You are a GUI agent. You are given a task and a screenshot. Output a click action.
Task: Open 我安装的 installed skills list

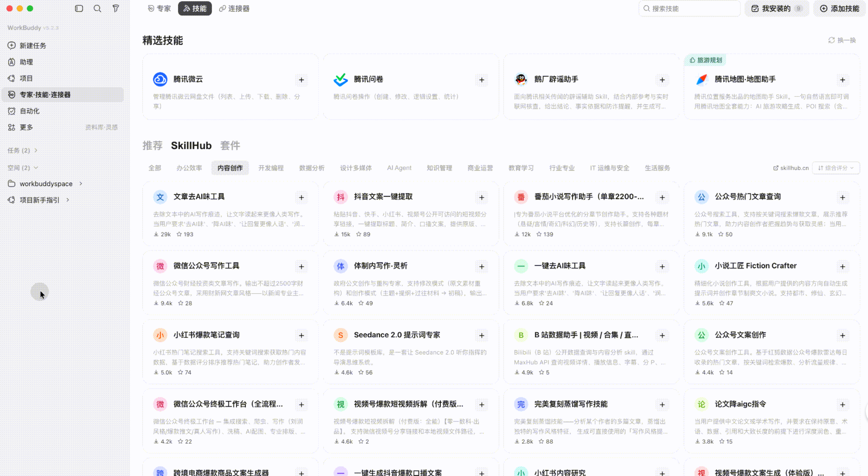point(777,8)
